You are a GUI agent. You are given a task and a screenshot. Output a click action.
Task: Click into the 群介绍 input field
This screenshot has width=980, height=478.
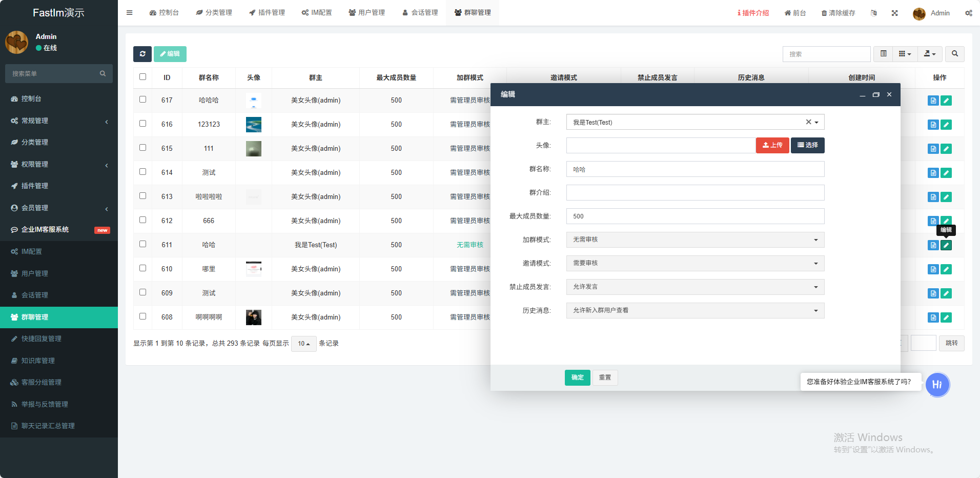pyautogui.click(x=695, y=193)
